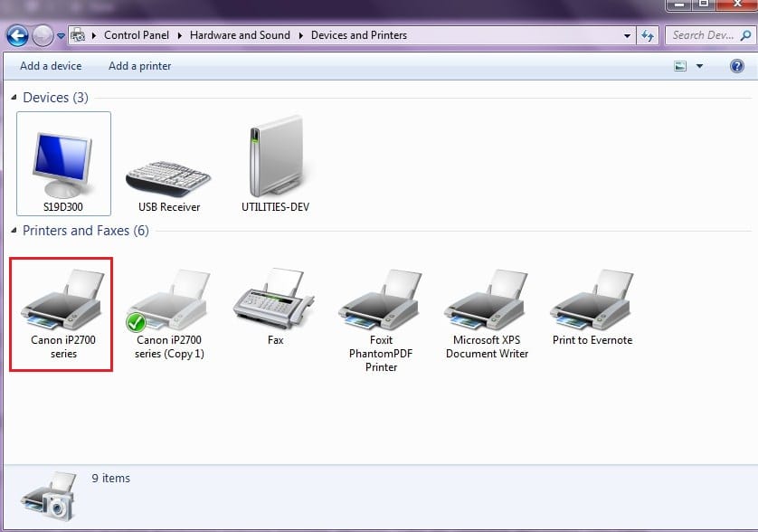Viewport: 758px width, 532px height.
Task: Click the Forward navigation arrow
Action: (43, 36)
